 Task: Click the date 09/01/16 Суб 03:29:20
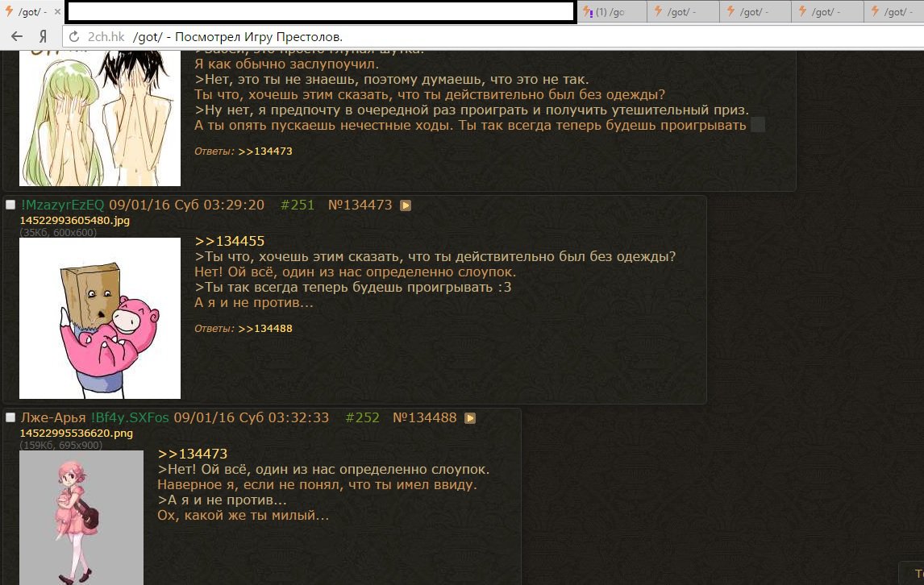[x=187, y=205]
